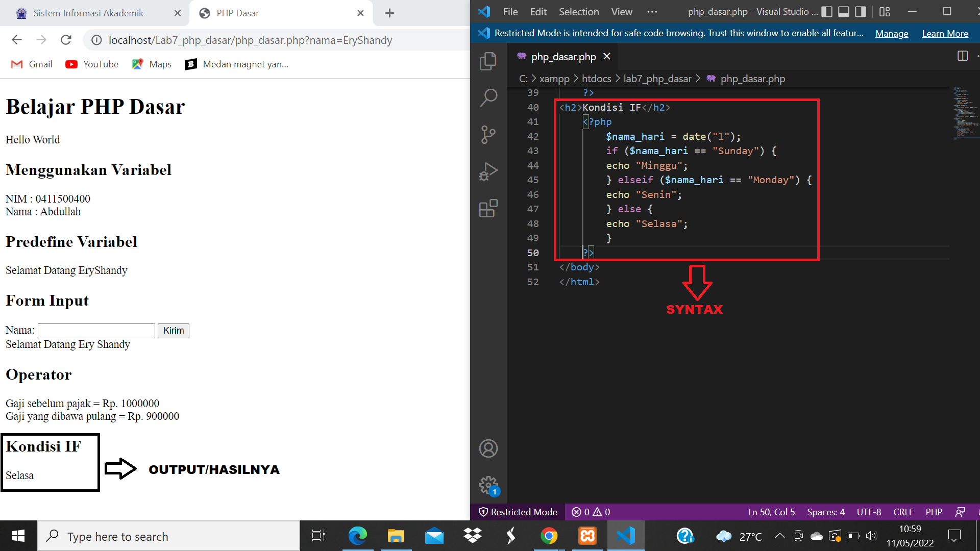Click the Nama input field
This screenshot has width=980, height=551.
pos(96,331)
